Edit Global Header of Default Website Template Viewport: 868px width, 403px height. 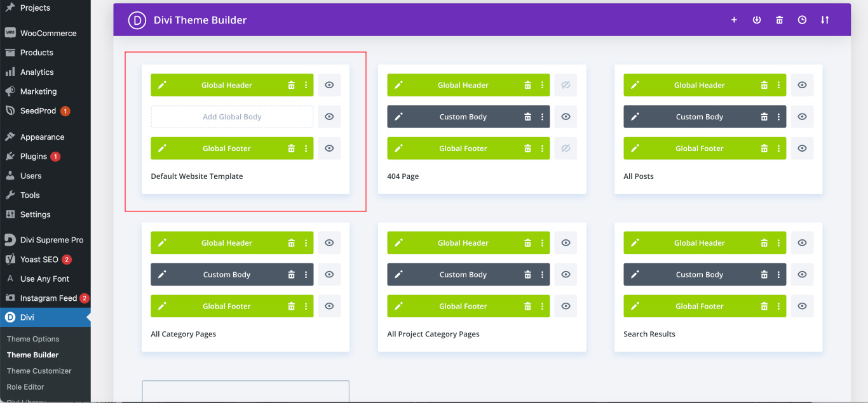[162, 85]
